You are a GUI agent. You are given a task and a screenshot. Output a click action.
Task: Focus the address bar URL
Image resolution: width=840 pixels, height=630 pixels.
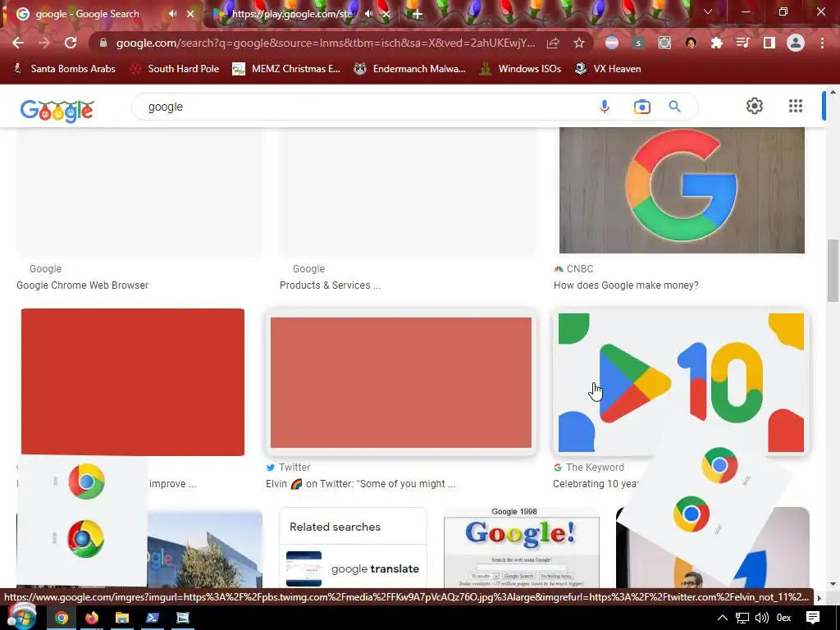point(325,43)
